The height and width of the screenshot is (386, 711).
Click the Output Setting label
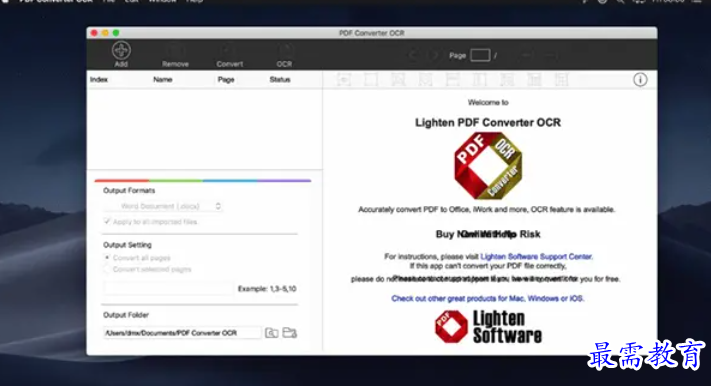coord(127,245)
